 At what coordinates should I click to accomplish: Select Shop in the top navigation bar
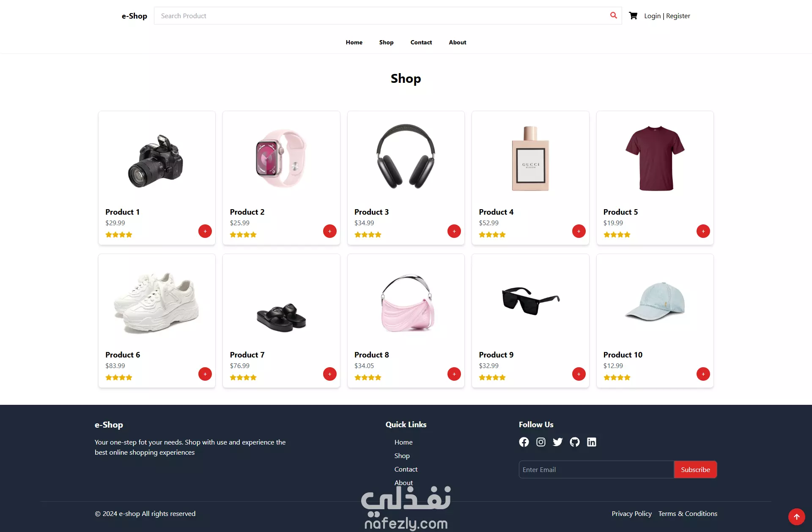(x=386, y=42)
